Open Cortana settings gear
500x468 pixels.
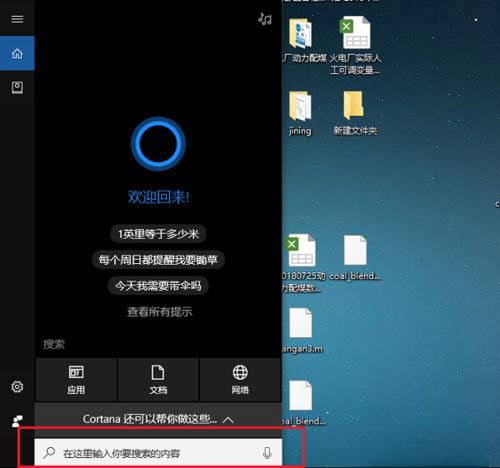click(17, 386)
